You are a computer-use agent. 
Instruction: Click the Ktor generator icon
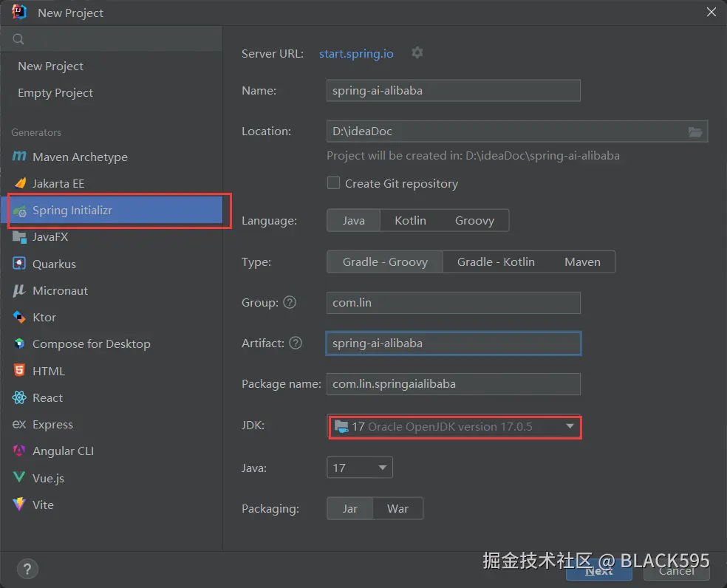tap(19, 317)
